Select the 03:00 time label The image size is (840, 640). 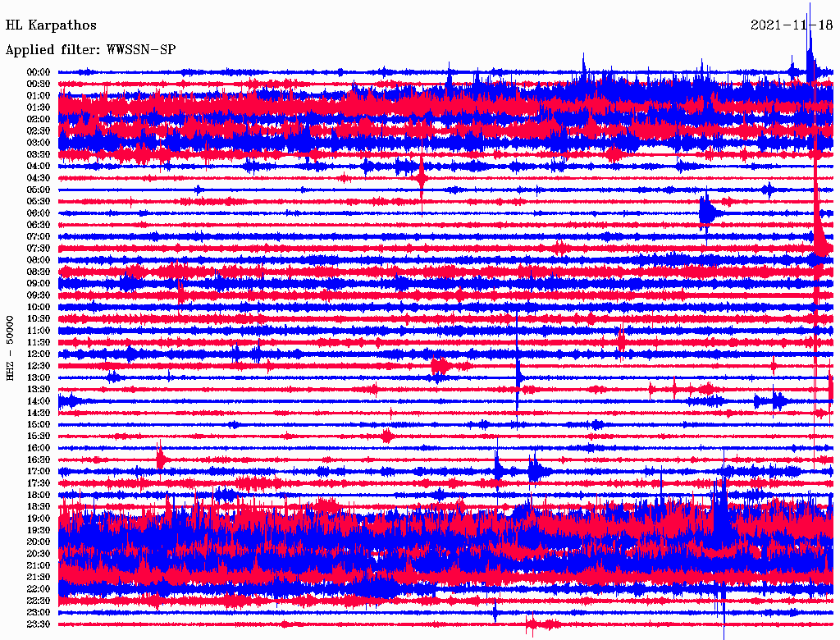39,143
